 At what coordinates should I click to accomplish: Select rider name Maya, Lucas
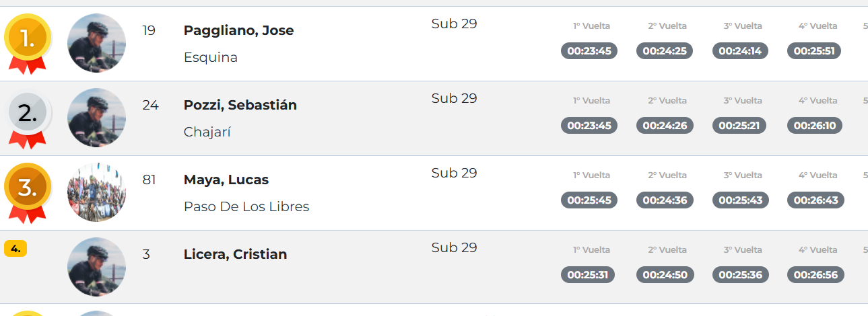coord(226,180)
